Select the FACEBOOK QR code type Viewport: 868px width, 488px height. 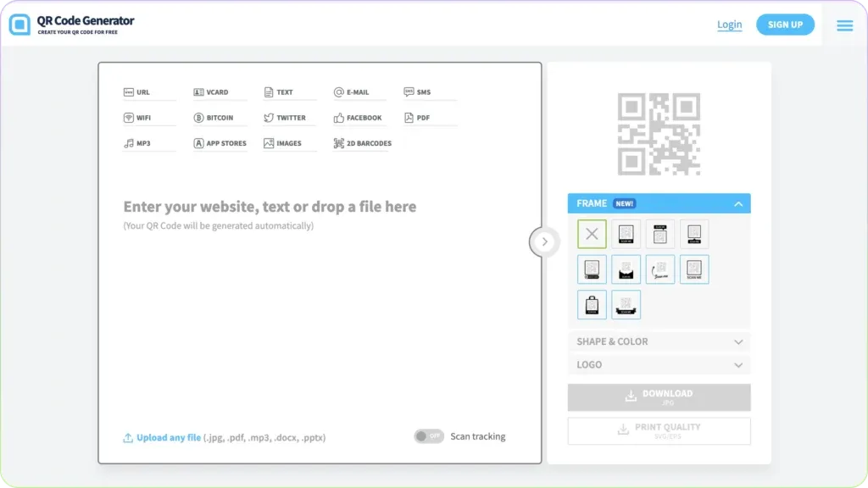pyautogui.click(x=359, y=117)
